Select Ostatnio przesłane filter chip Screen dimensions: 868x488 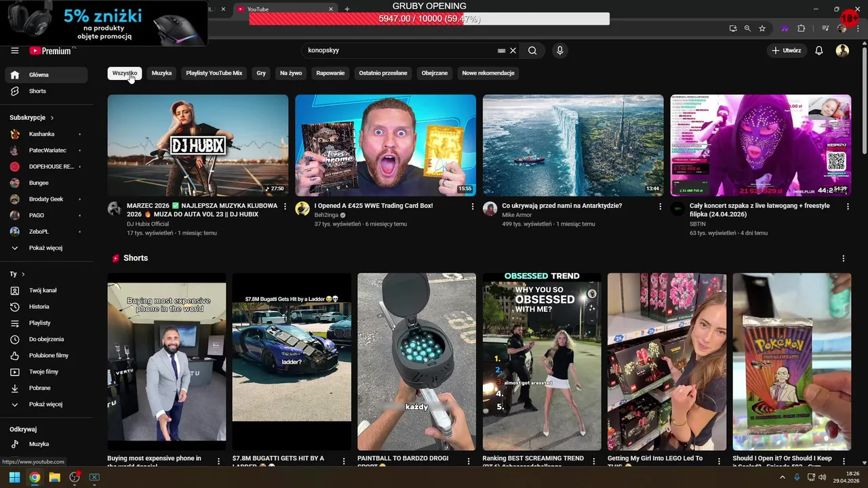point(383,73)
